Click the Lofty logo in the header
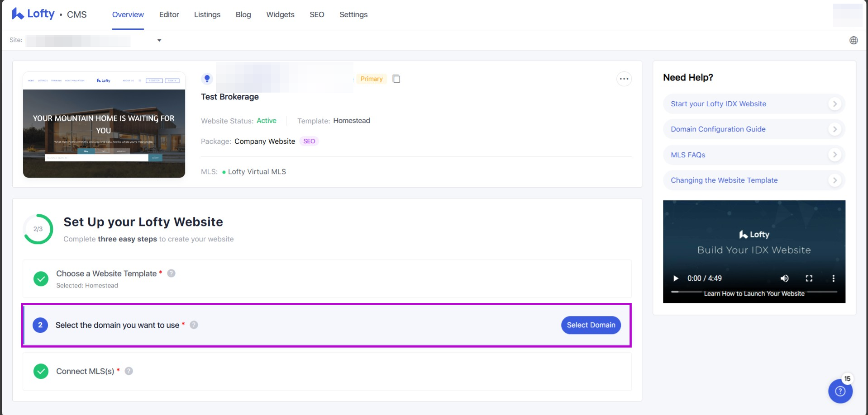 (x=33, y=14)
